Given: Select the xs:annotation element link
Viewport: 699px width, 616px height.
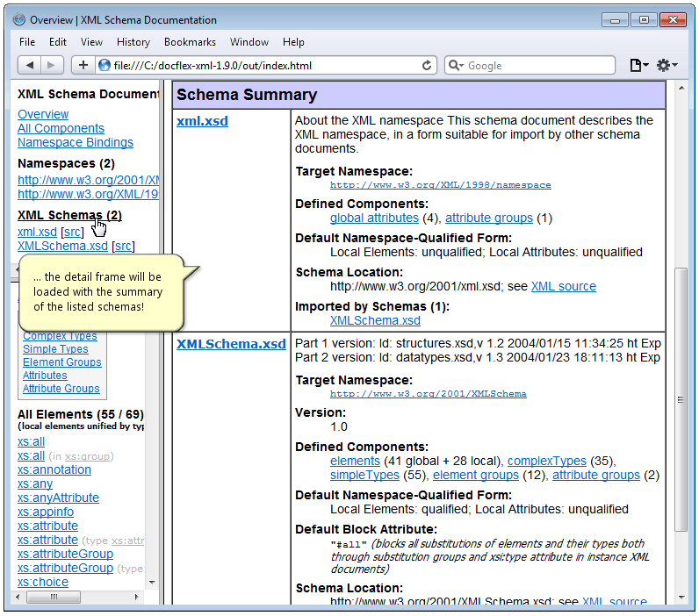Looking at the screenshot, I should [x=54, y=469].
